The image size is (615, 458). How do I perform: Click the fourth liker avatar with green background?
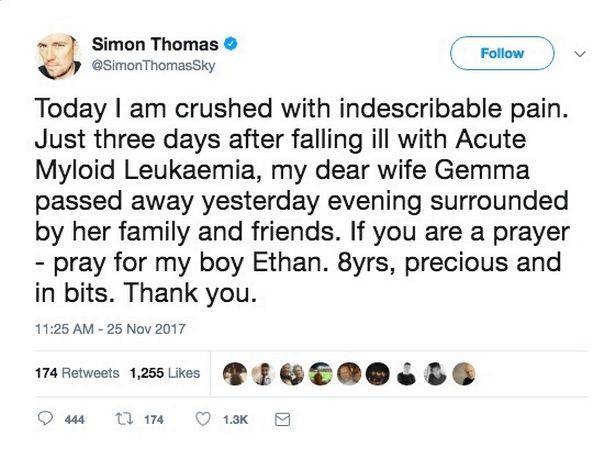coord(319,373)
